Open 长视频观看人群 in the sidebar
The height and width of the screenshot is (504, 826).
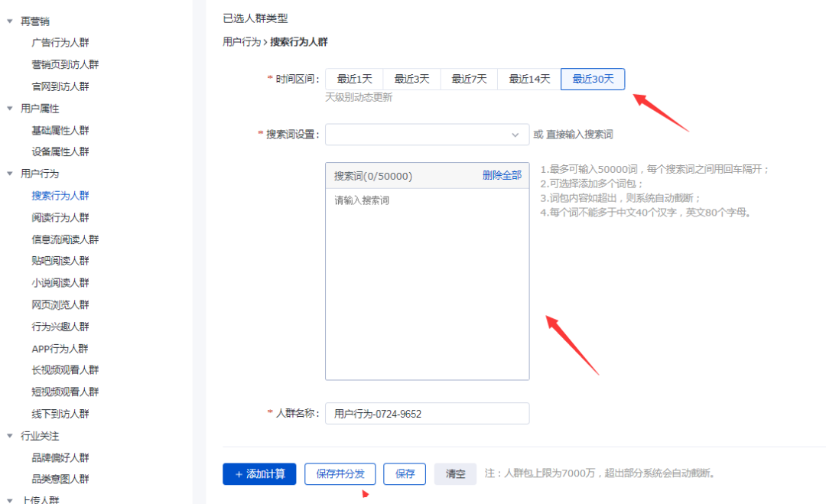point(65,370)
